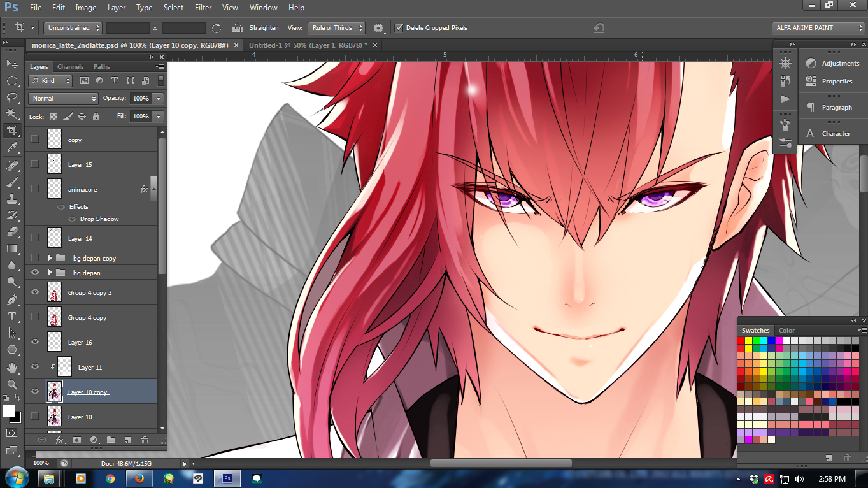Pick the Eyedropper tool
Screen dimensions: 868x488
pos(11,148)
